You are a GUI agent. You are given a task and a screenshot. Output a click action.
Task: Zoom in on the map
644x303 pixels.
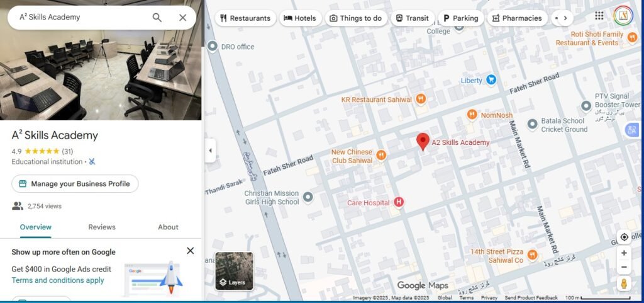(624, 253)
